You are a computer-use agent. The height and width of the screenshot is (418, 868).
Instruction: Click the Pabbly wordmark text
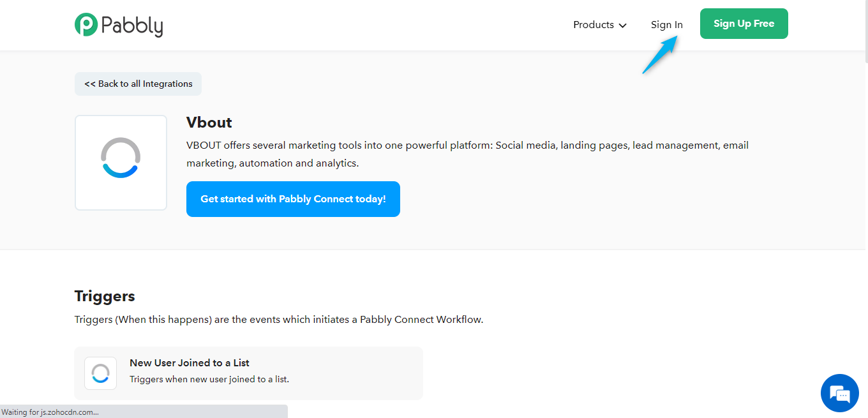(x=131, y=26)
